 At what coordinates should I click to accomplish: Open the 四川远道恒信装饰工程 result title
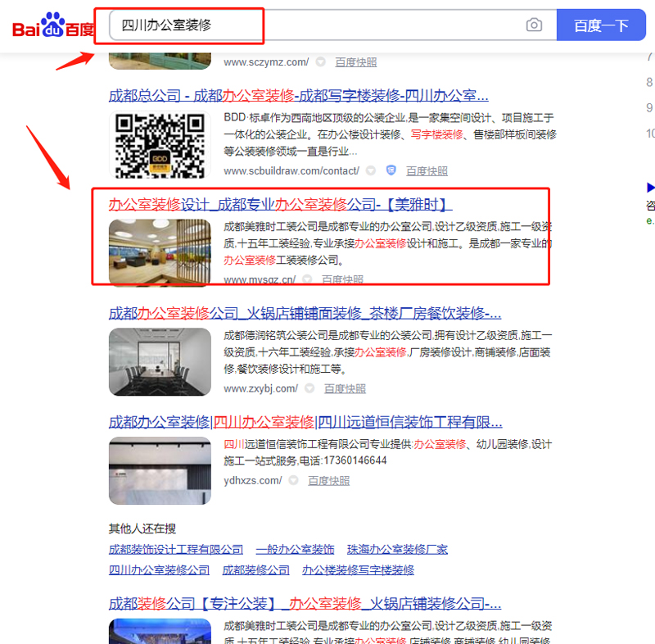(x=305, y=422)
